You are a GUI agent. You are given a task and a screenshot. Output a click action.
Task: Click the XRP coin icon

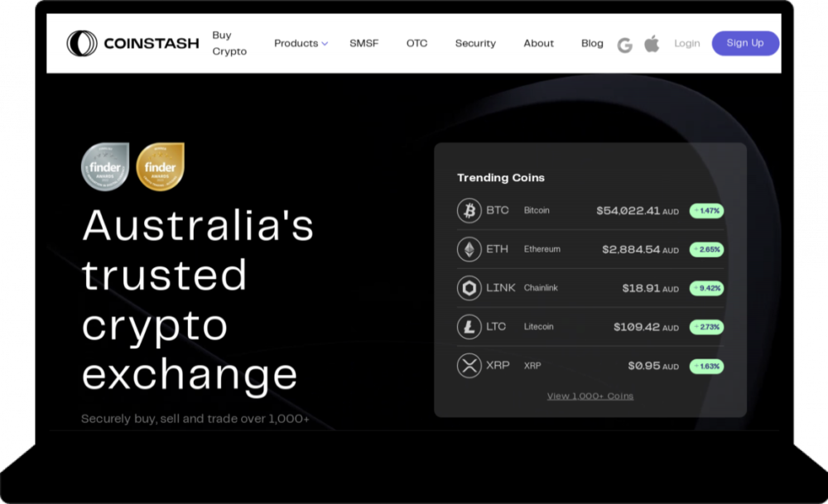click(x=469, y=366)
